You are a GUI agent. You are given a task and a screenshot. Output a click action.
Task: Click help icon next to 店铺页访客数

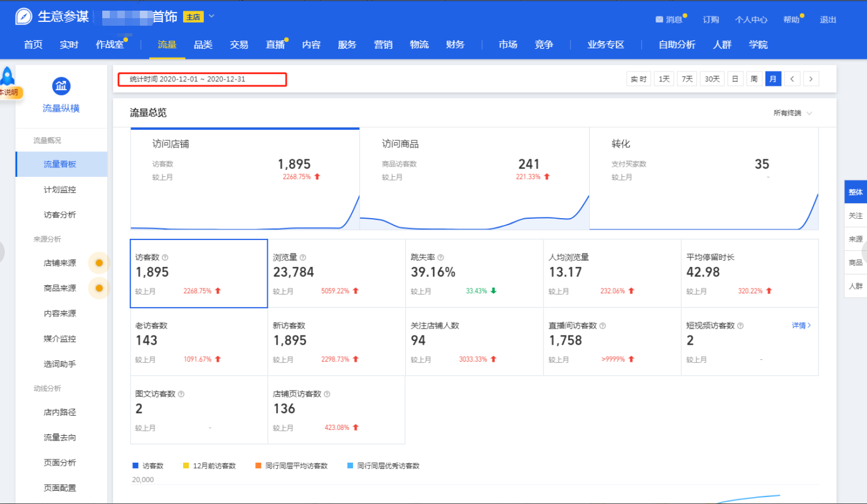[327, 394]
